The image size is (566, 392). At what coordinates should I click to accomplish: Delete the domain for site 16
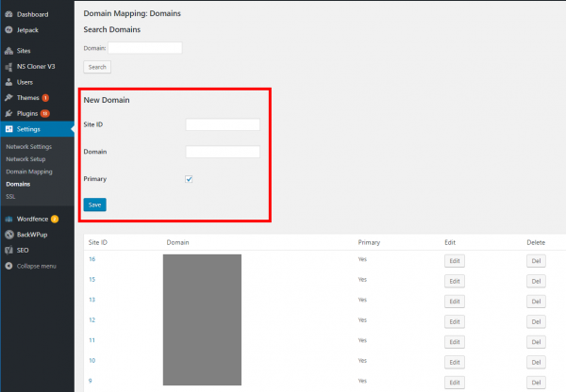coord(536,261)
